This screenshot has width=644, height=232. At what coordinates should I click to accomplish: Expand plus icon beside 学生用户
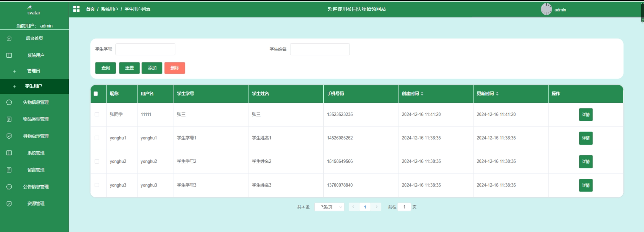click(14, 86)
